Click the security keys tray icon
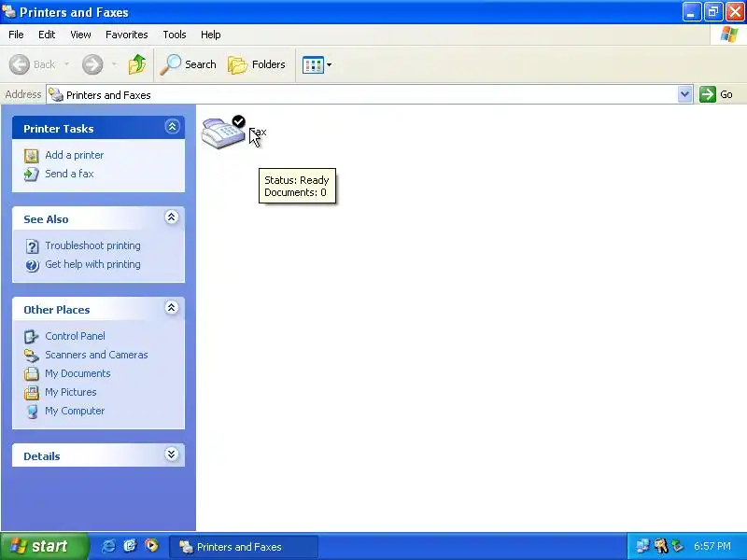 [x=661, y=546]
